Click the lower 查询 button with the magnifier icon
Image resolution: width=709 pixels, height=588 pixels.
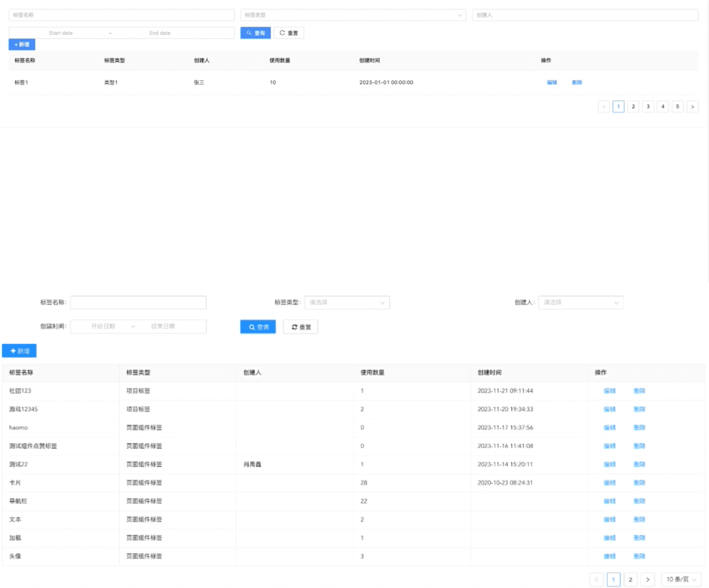pos(258,327)
